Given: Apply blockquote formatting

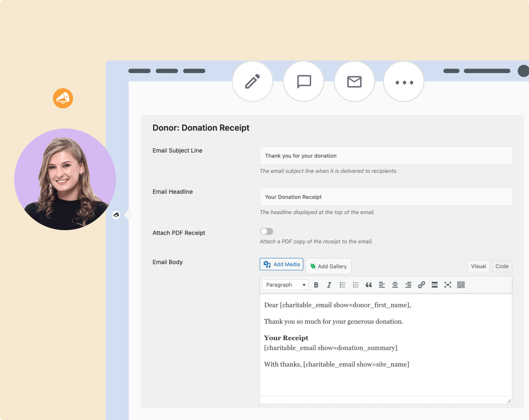Looking at the screenshot, I should point(369,285).
